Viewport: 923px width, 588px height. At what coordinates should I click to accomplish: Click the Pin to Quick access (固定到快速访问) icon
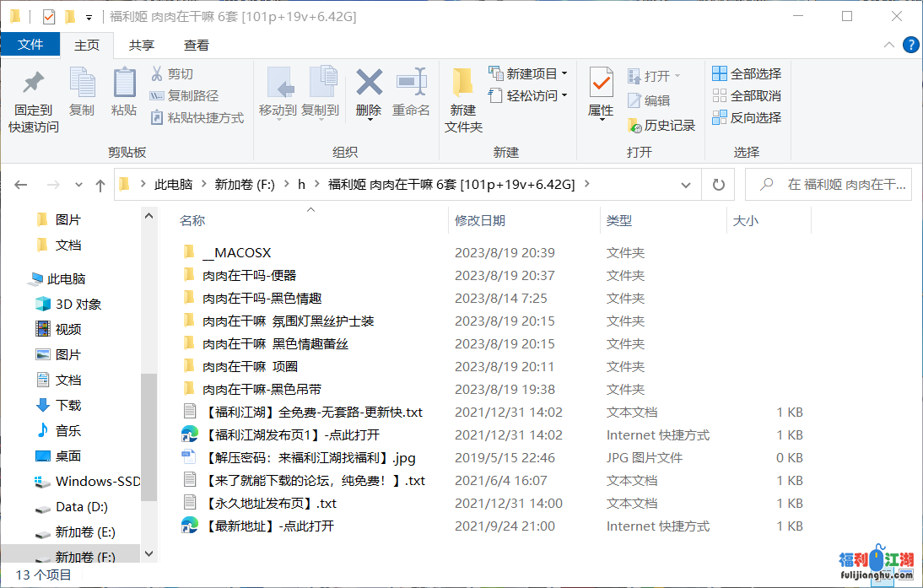[34, 84]
